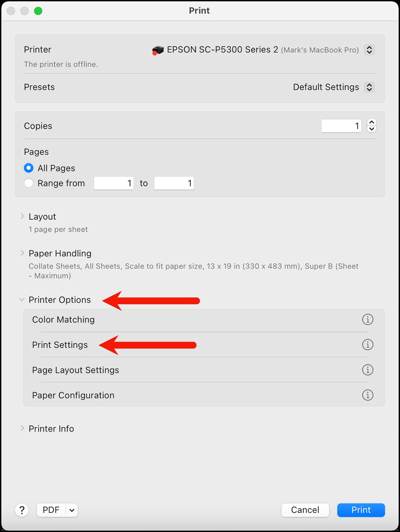
Task: Open the PDF dropdown arrow
Action: pos(72,510)
